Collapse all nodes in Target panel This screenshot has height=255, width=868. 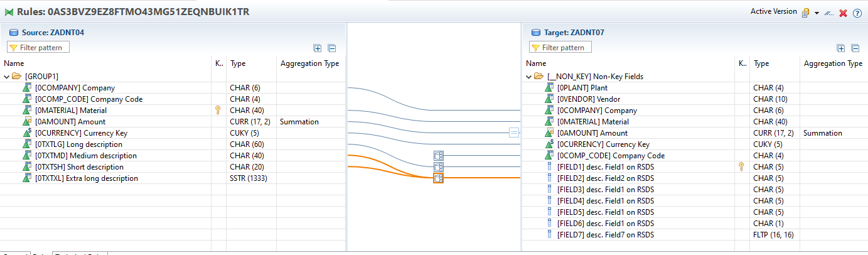click(x=855, y=48)
